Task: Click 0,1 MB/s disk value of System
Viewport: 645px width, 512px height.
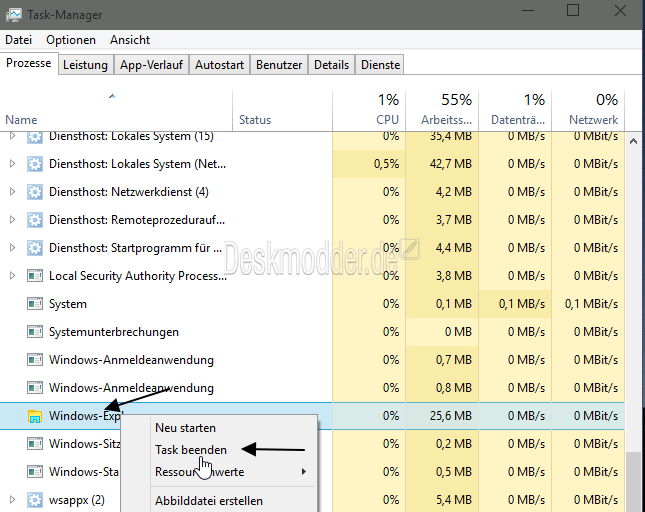Action: pyautogui.click(x=522, y=304)
